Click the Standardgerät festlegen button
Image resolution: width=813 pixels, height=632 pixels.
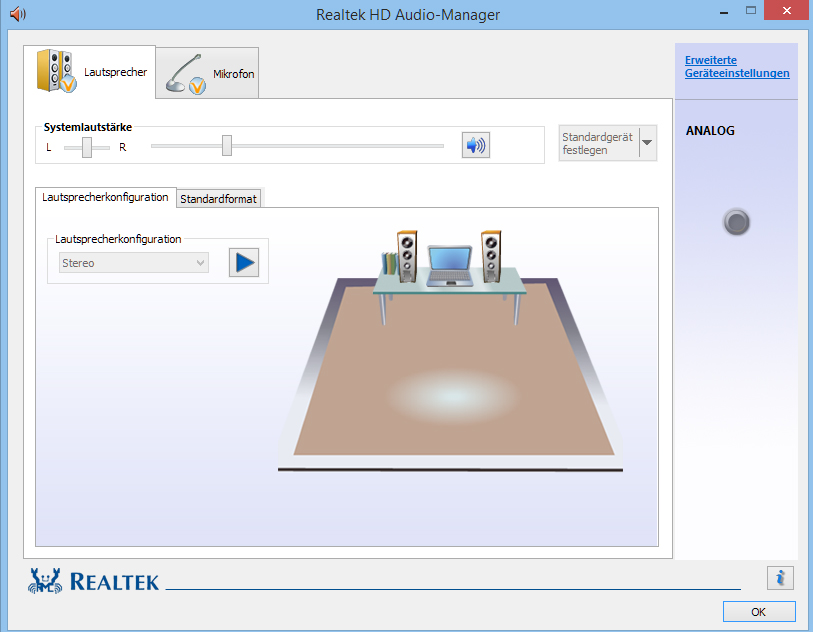coord(598,143)
